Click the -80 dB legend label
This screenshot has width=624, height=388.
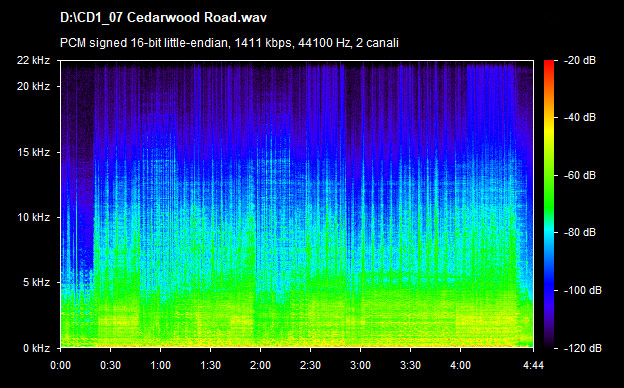tap(580, 232)
